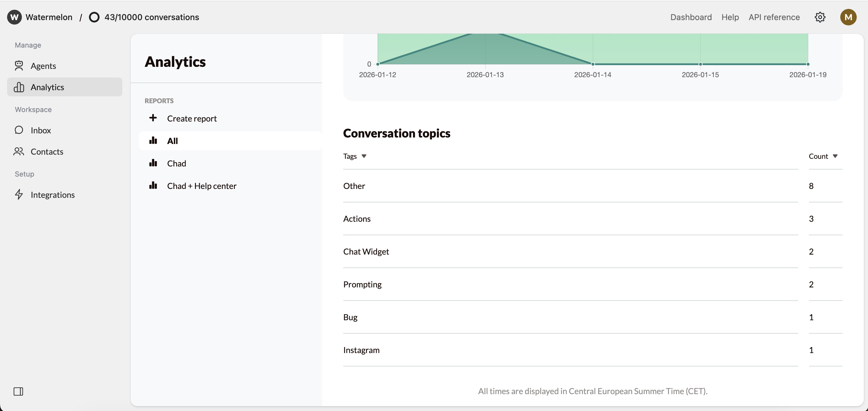This screenshot has width=868, height=411.
Task: Click the user avatar M icon
Action: click(x=848, y=17)
